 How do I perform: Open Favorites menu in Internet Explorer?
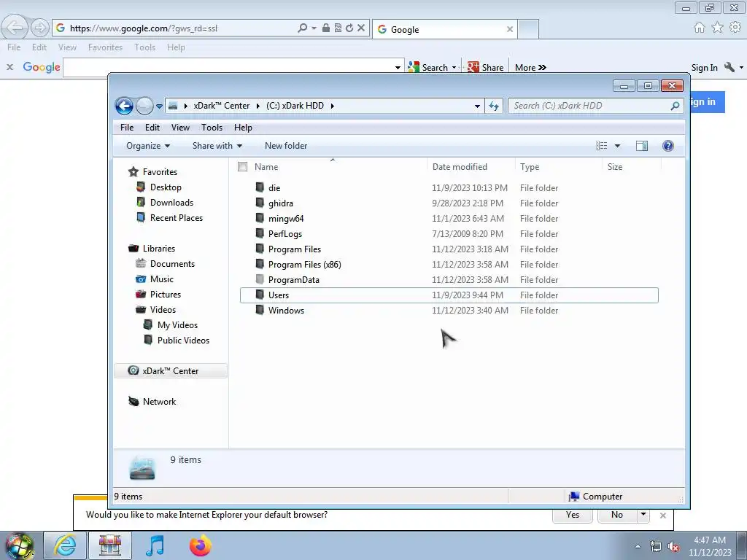[x=105, y=47]
